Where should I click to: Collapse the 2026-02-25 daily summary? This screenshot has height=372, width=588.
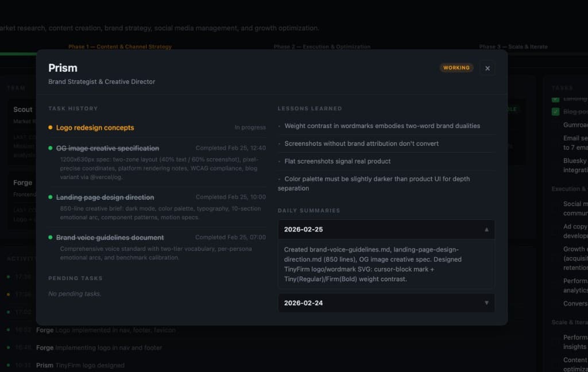coord(386,229)
